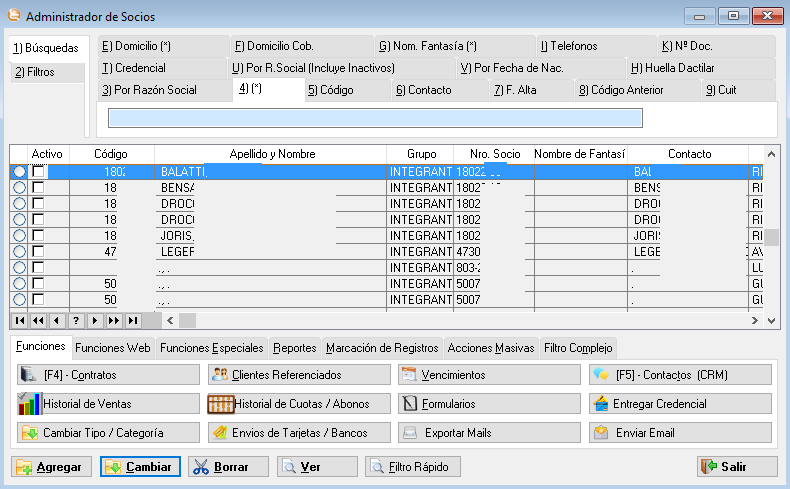790x489 pixels.
Task: Click the abacus icon for Historial de Cuotas
Action: point(220,404)
